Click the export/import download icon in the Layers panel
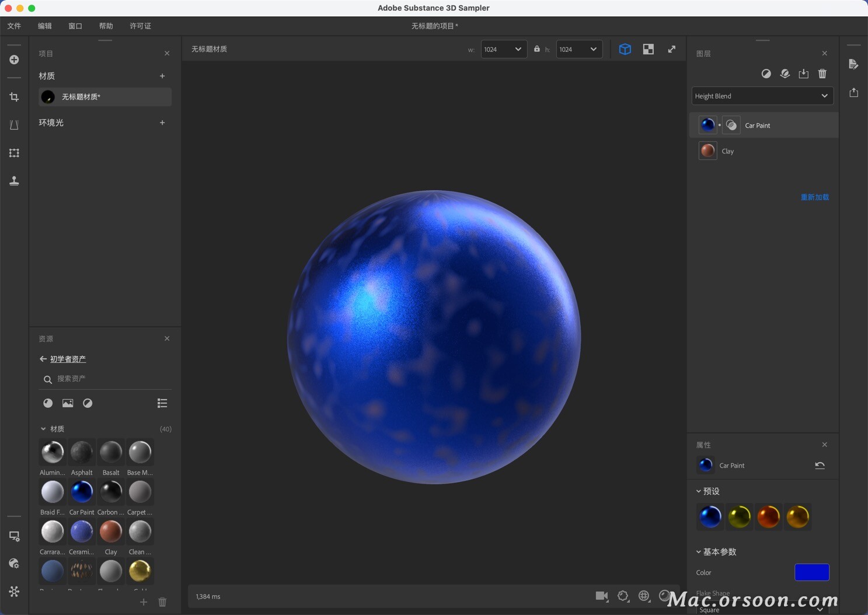868x615 pixels. [x=804, y=74]
